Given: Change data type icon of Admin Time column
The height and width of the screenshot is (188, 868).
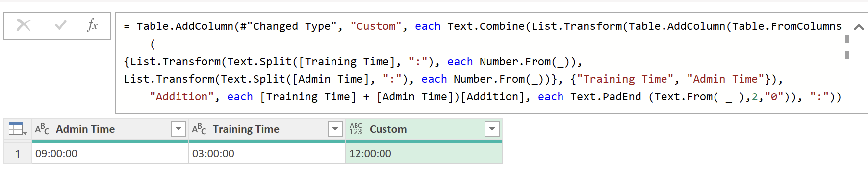Looking at the screenshot, I should [x=42, y=129].
